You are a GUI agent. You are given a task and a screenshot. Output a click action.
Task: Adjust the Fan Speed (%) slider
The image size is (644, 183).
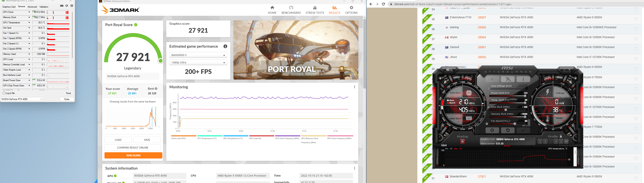(507, 124)
